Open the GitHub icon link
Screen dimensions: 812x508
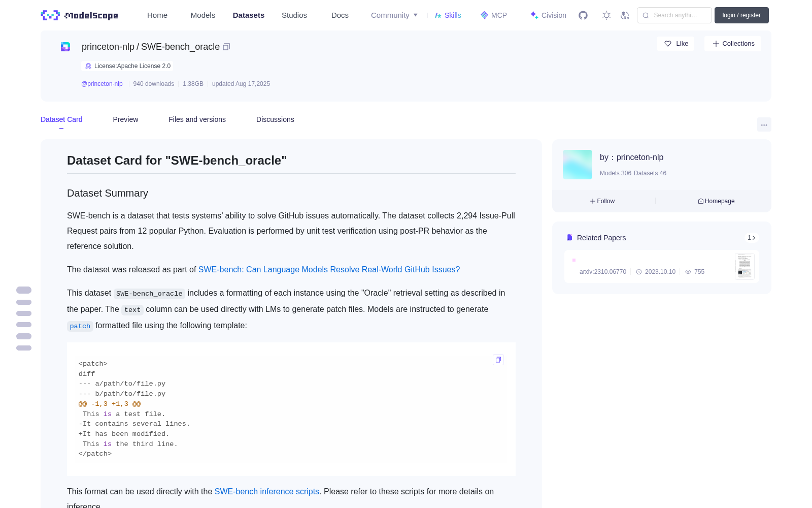[583, 15]
